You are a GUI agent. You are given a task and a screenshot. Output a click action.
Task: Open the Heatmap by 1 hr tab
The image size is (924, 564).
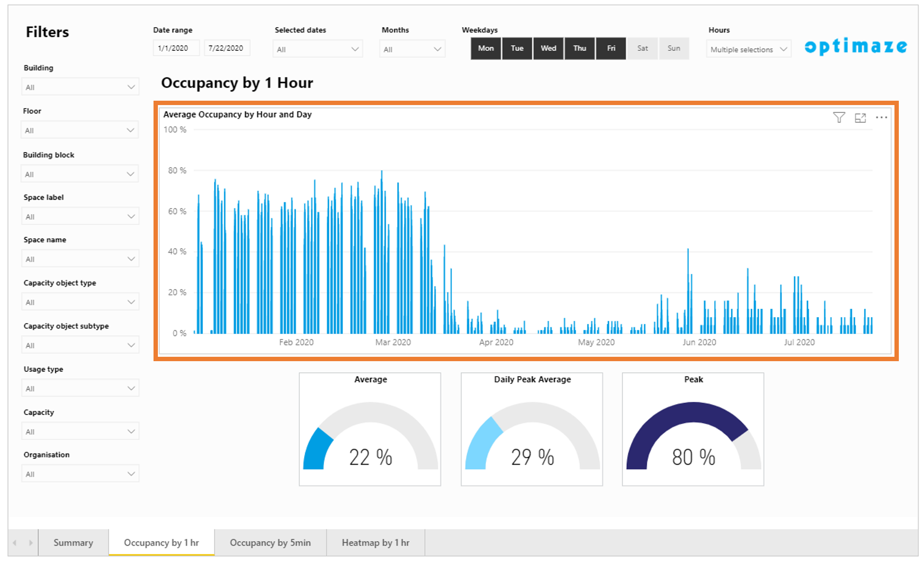(375, 543)
